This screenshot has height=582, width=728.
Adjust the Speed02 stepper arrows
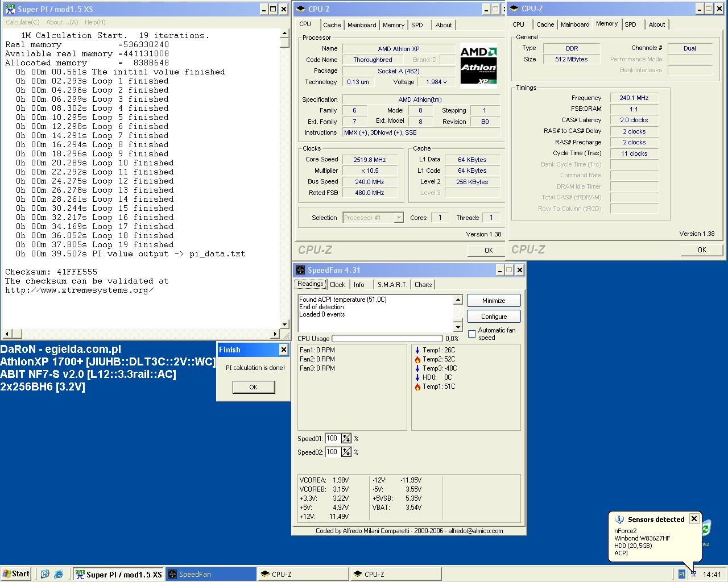pyautogui.click(x=346, y=452)
